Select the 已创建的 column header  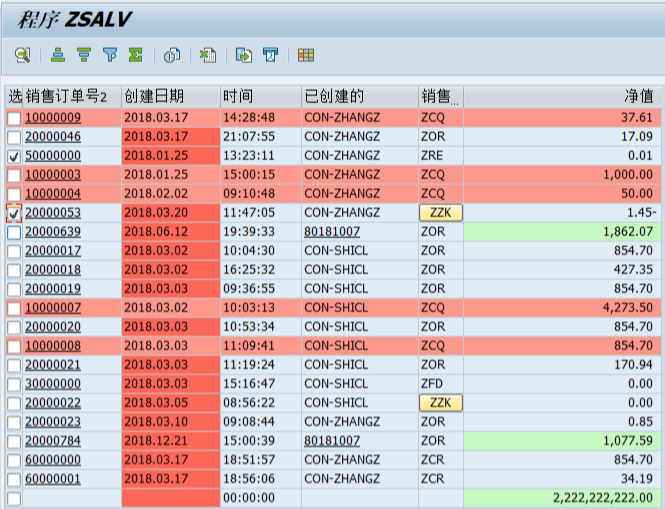360,96
